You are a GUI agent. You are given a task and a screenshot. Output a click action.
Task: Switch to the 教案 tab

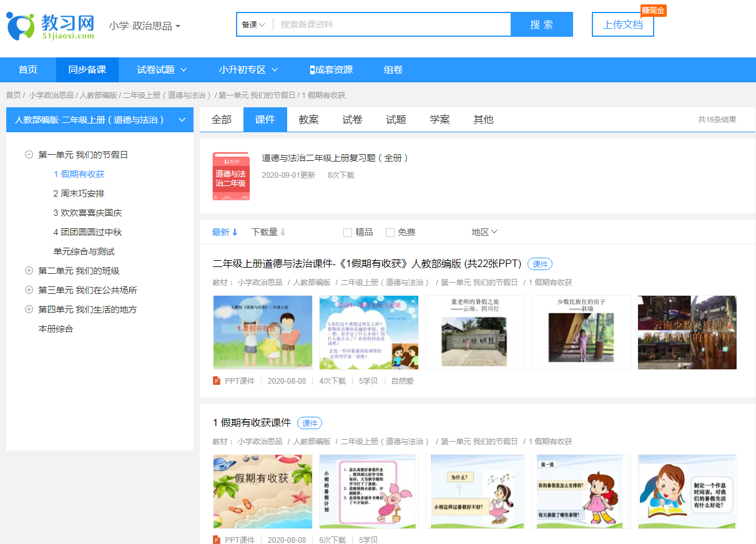(309, 120)
